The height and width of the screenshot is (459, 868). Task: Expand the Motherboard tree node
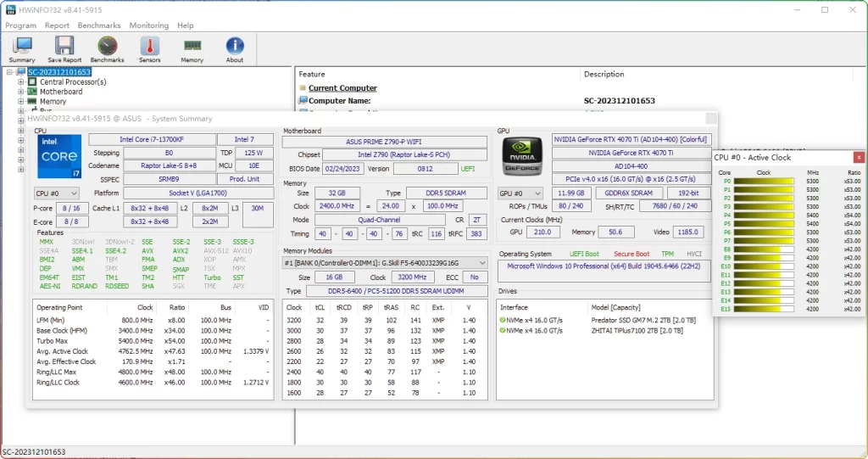pos(20,92)
